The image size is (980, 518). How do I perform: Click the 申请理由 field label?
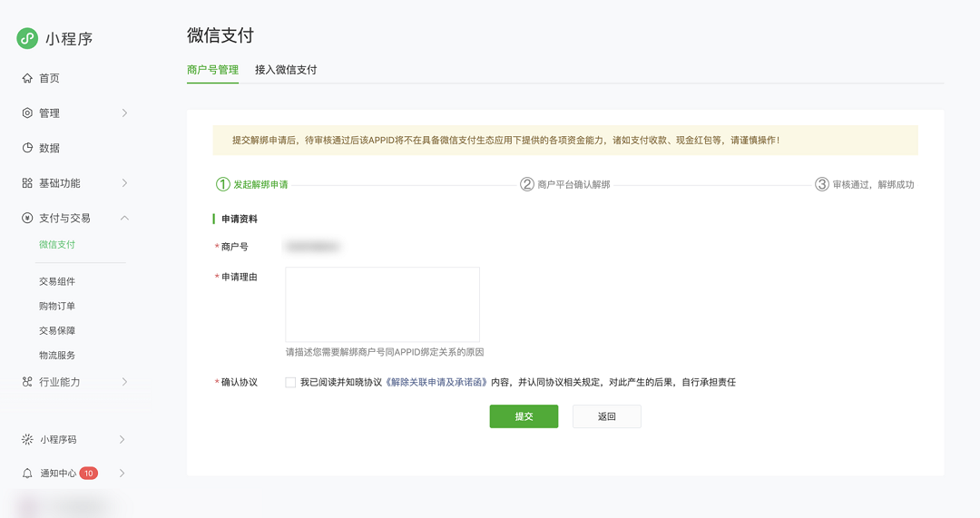click(240, 277)
